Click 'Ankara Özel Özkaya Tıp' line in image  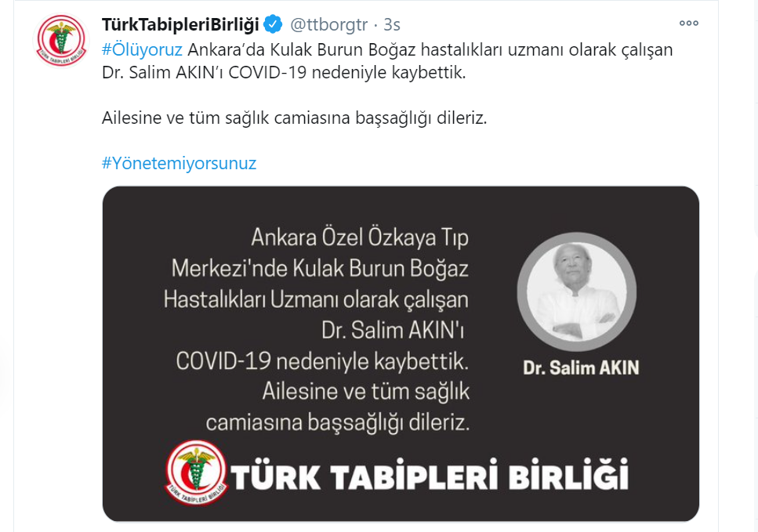point(360,237)
